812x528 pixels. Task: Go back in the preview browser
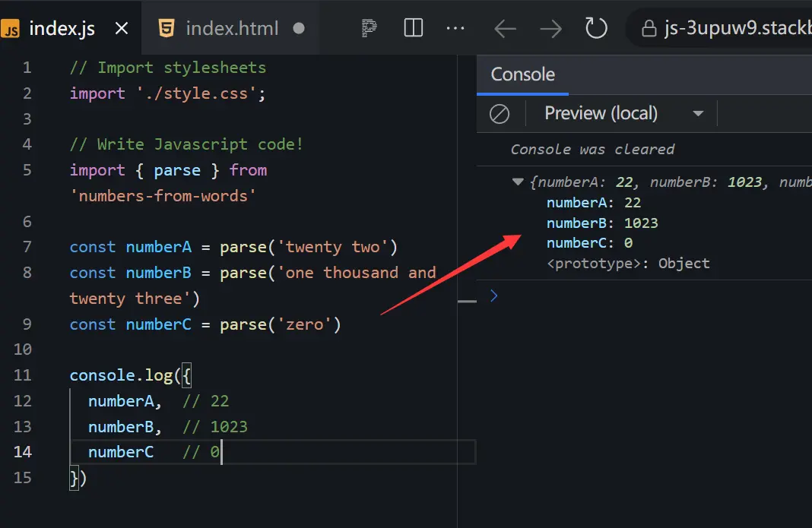click(x=505, y=29)
